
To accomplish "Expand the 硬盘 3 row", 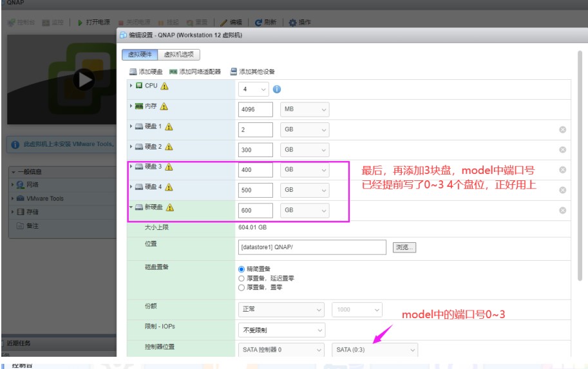I will 131,166.
